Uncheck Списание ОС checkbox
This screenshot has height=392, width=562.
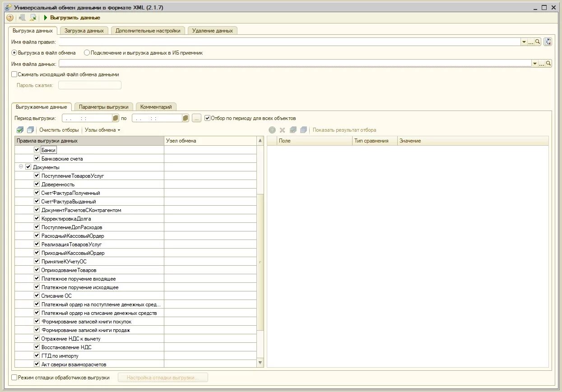[x=37, y=295]
